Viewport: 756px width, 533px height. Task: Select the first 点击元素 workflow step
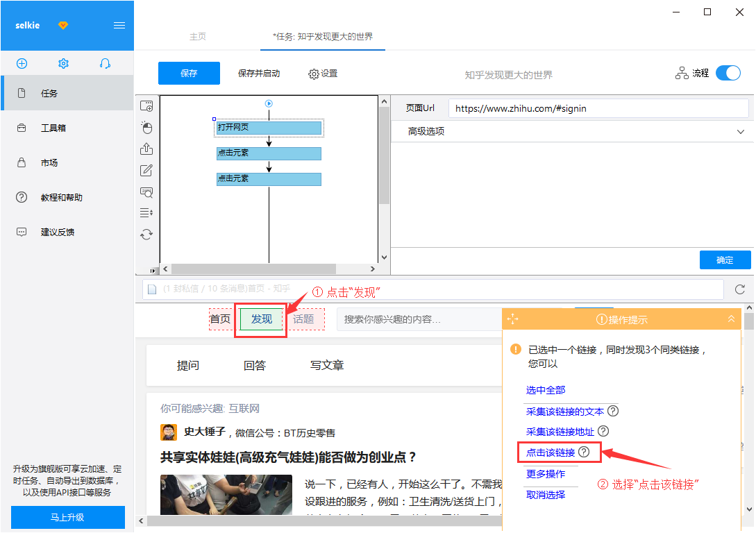click(269, 153)
